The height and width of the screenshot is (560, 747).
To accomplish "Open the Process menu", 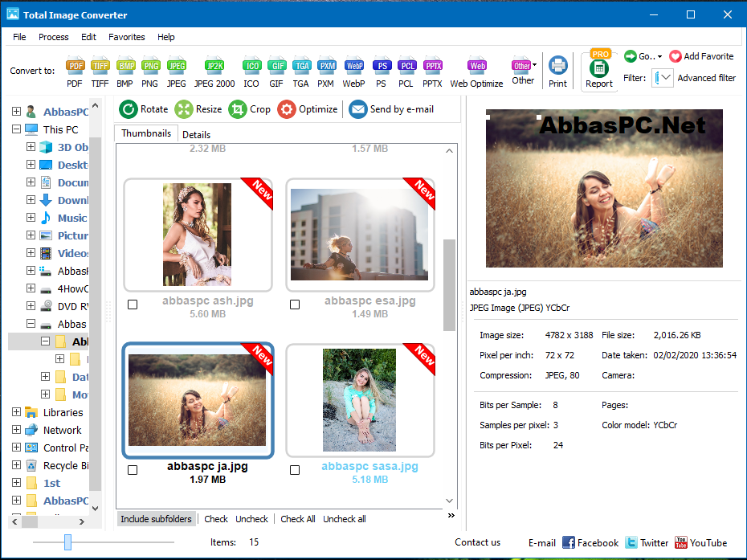I will coord(53,37).
